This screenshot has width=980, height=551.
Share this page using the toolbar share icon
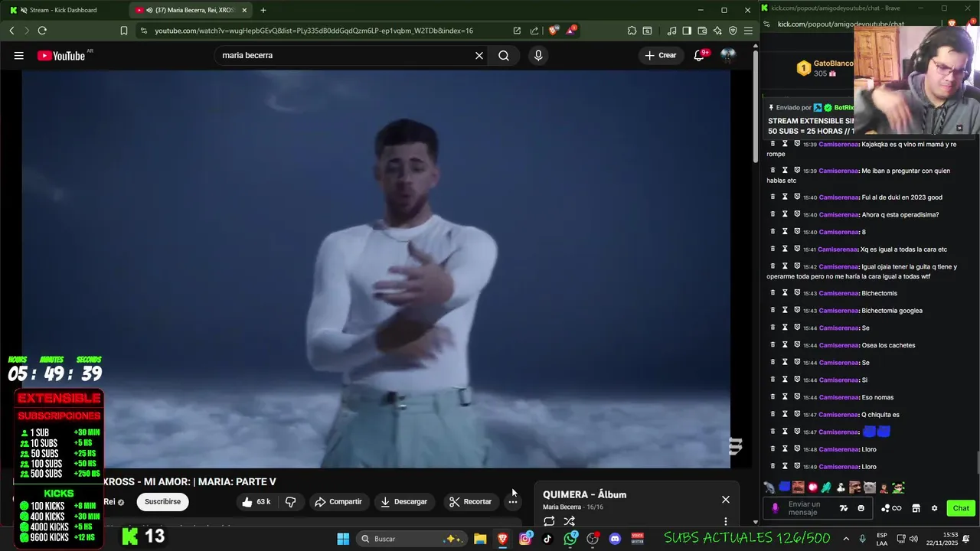coord(534,31)
